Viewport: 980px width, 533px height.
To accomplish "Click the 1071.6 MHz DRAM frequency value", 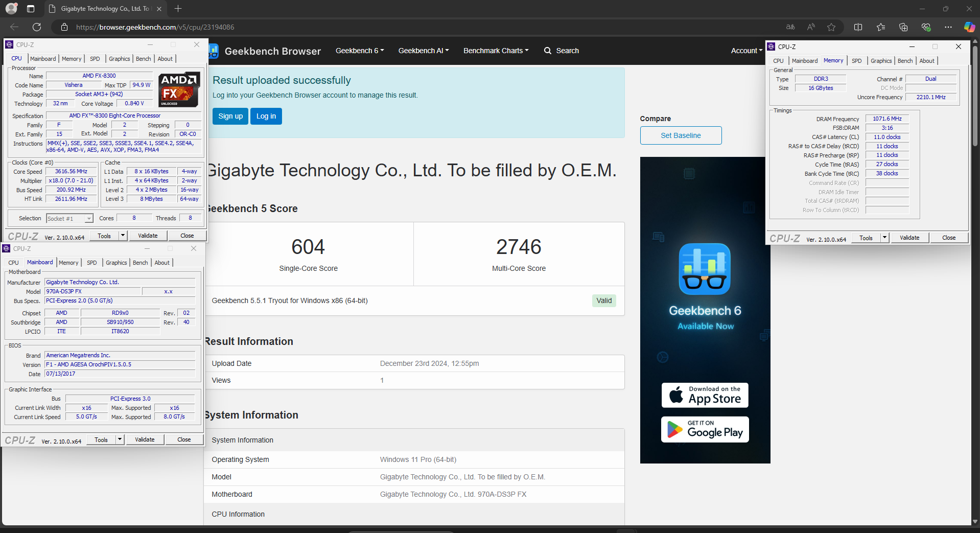I will point(887,119).
